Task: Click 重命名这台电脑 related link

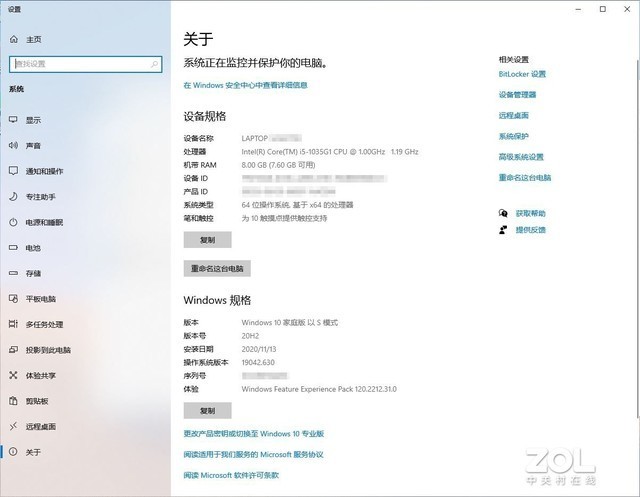Action: tap(524, 178)
